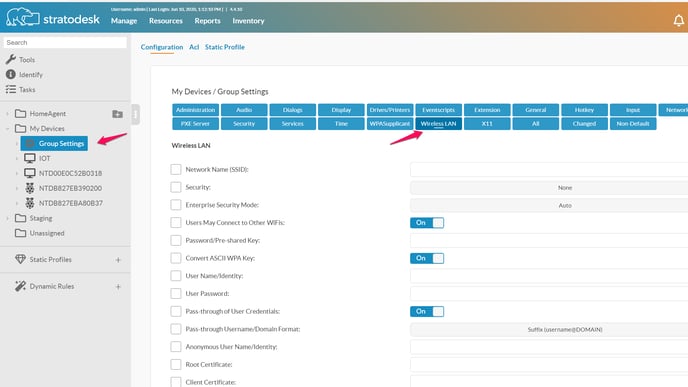The height and width of the screenshot is (387, 688).
Task: Collapse the sidebar with the handle
Action: click(135, 115)
